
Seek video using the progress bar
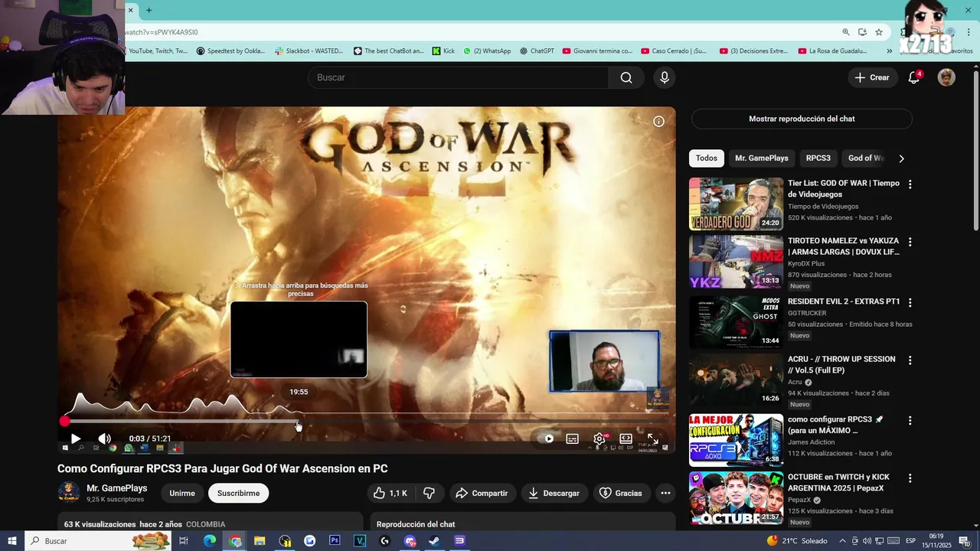point(366,421)
